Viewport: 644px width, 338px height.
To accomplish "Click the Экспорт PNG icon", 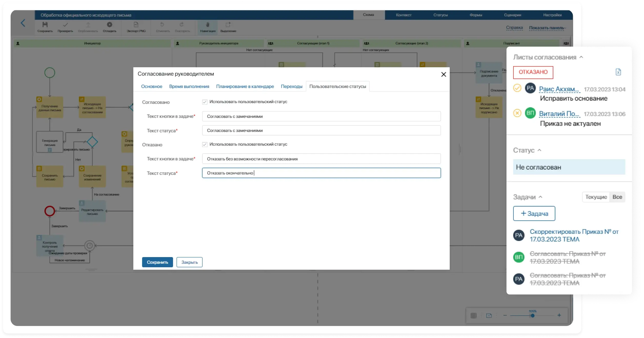I will point(136,25).
